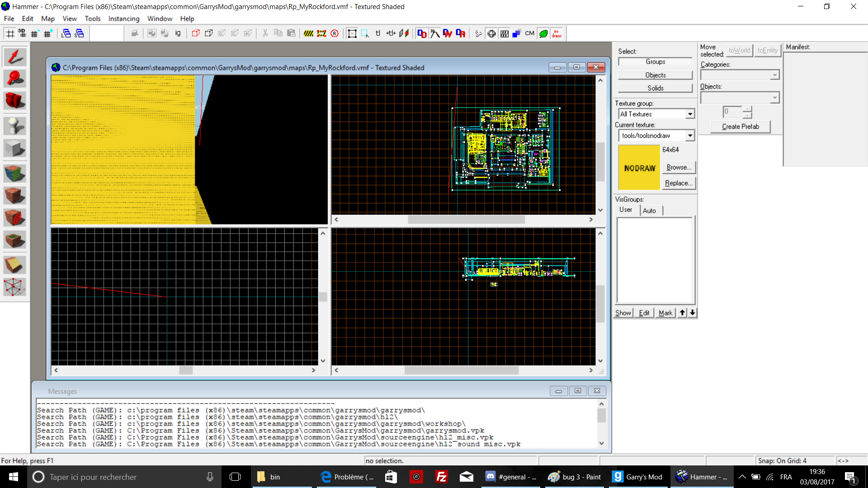
Task: Click the Hide Selected Objects icon
Action: tap(196, 33)
